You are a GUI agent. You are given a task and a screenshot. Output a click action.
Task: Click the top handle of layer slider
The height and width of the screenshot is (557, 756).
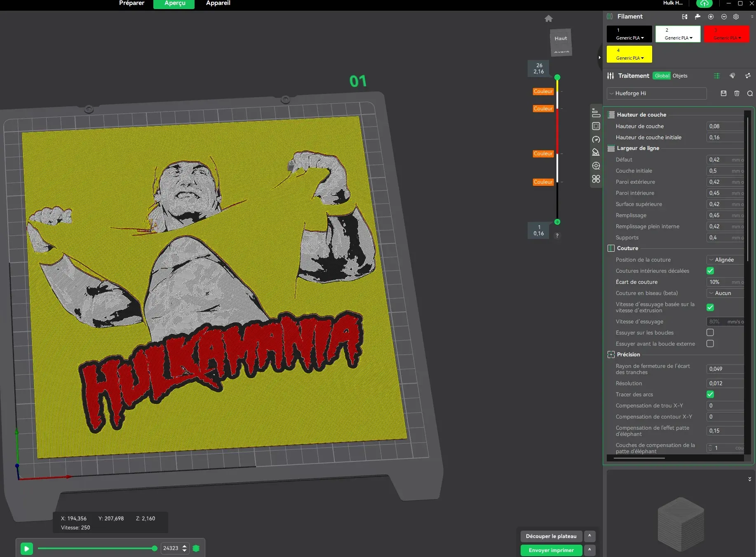(557, 77)
